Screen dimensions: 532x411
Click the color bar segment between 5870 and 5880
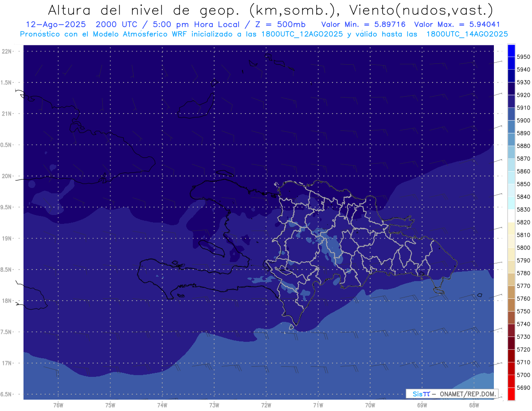511,152
